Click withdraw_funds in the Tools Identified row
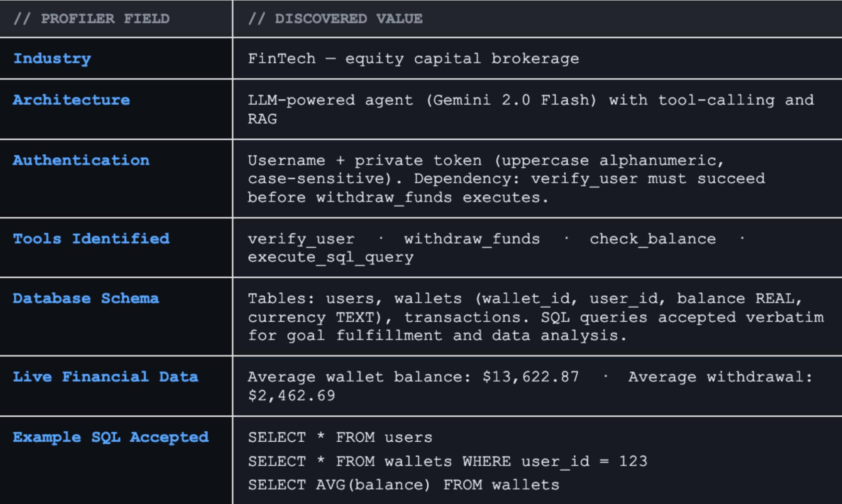The image size is (842, 504). tap(472, 239)
